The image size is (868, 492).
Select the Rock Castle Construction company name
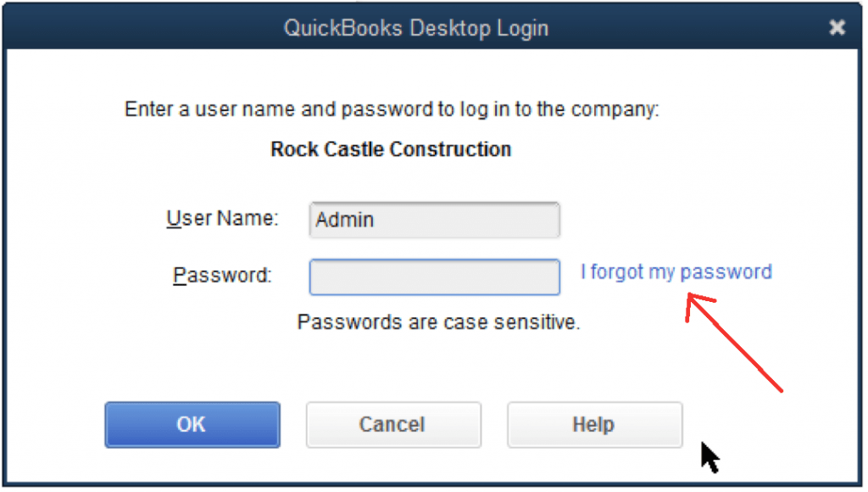[x=391, y=150]
